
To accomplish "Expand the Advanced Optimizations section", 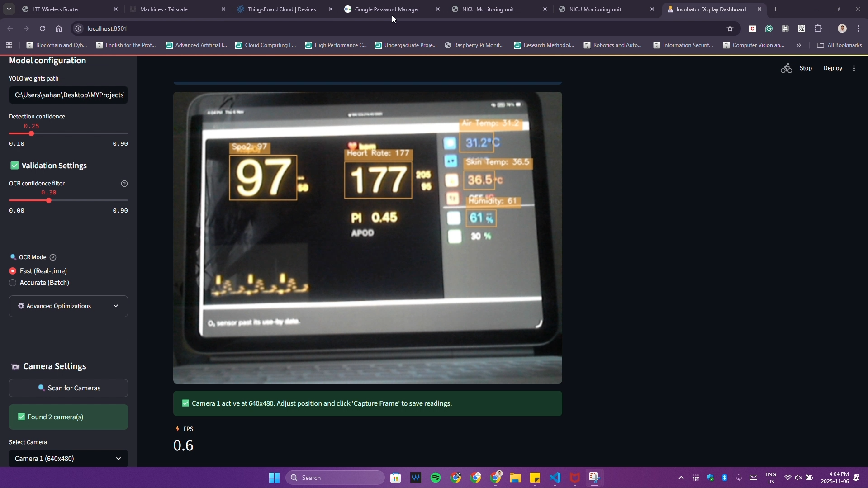I will (x=68, y=306).
